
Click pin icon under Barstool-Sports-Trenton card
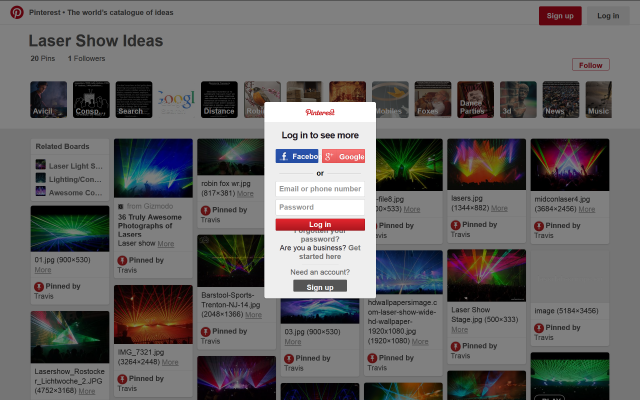point(205,331)
